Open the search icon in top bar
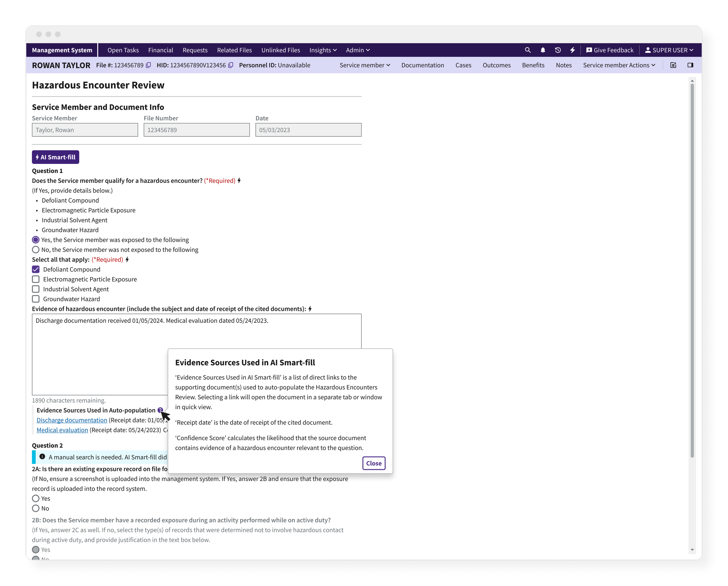Image resolution: width=728 pixels, height=586 pixels. pyautogui.click(x=527, y=50)
